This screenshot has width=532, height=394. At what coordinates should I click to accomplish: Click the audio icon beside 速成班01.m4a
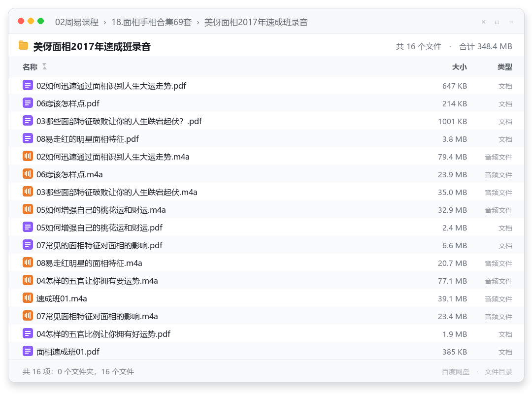(28, 297)
